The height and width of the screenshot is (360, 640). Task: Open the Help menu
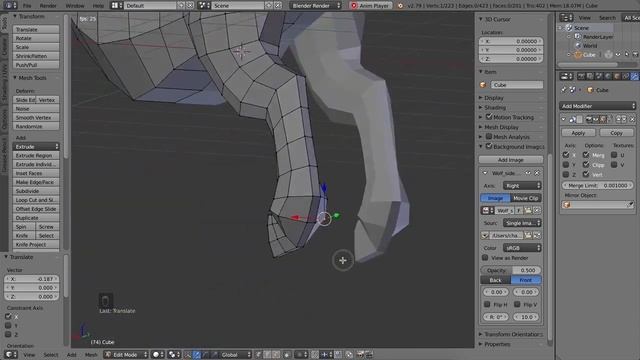(x=98, y=6)
